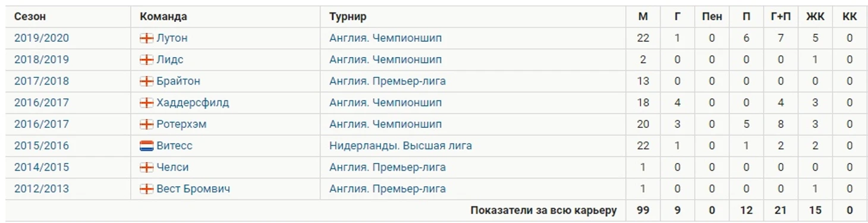
Task: Open Нидерланды. Высшая лига tournament link
Action: coord(401,146)
